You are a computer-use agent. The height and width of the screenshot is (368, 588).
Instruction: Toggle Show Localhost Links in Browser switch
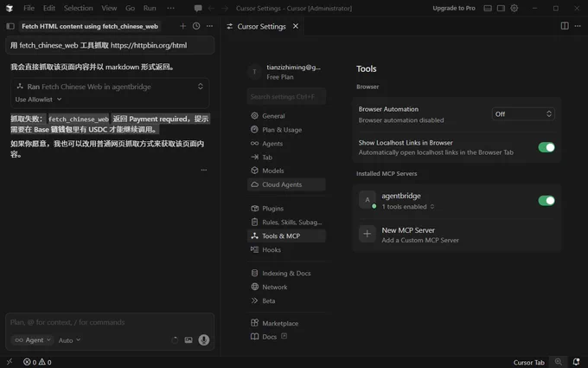[546, 147]
